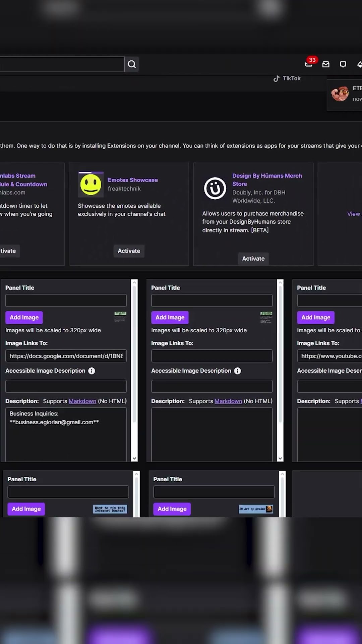
Task: Click the bird avatar in the ETE card
Action: 340,94
